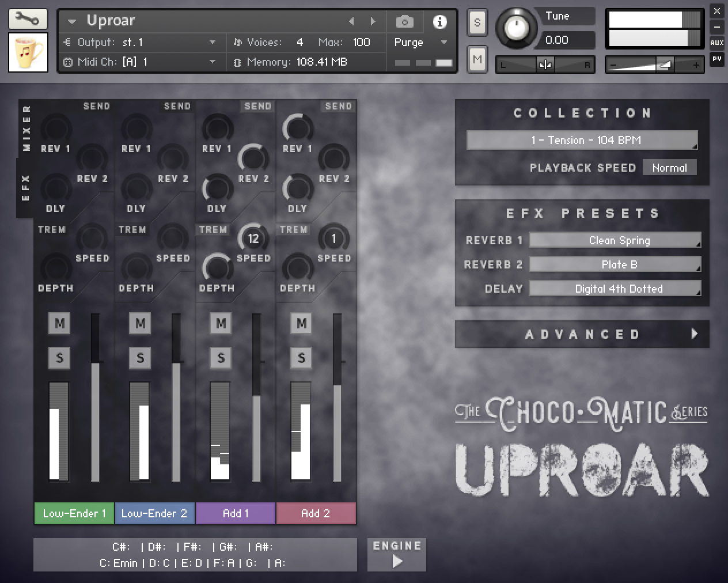728x583 pixels.
Task: Switch to the MIXER tab
Action: tap(26, 128)
